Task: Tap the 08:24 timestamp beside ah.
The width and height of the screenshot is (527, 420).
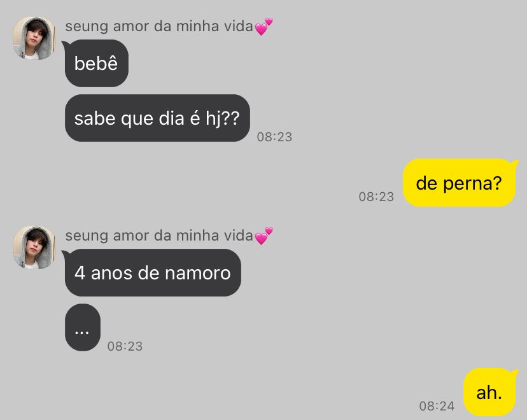Action: (x=437, y=406)
